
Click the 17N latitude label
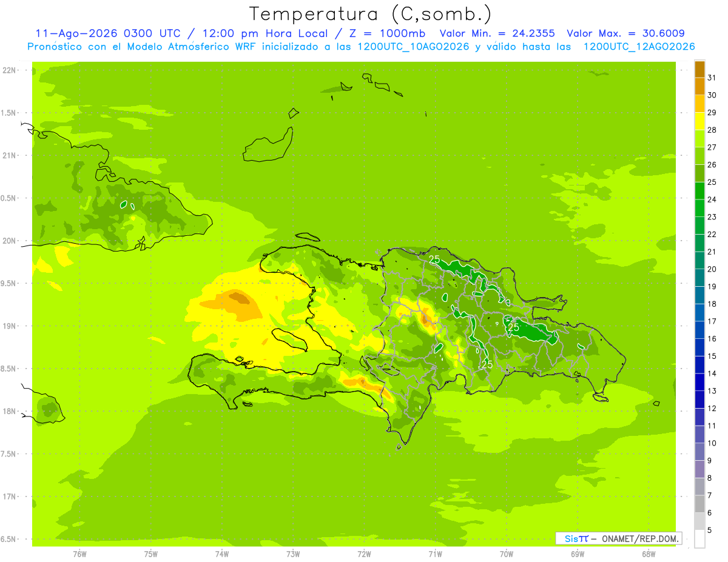pyautogui.click(x=8, y=497)
